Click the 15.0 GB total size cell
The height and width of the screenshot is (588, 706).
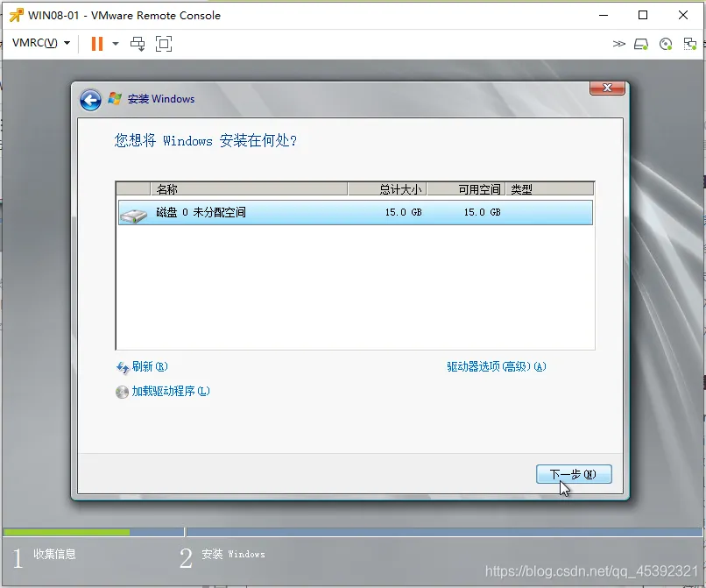(x=404, y=212)
